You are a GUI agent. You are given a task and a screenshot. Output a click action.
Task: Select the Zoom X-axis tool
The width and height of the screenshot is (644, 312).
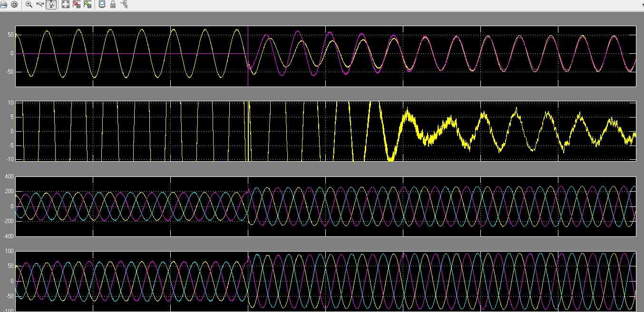[40, 4]
